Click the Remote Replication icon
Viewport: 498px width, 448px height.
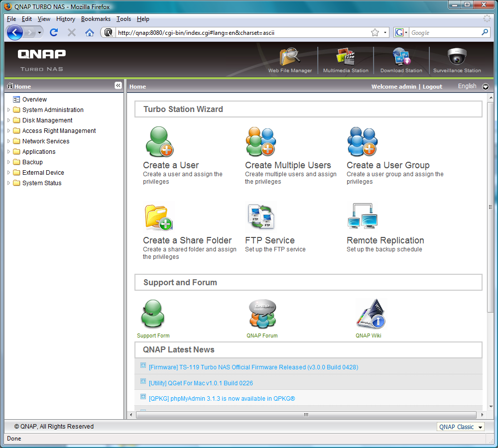coord(363,216)
